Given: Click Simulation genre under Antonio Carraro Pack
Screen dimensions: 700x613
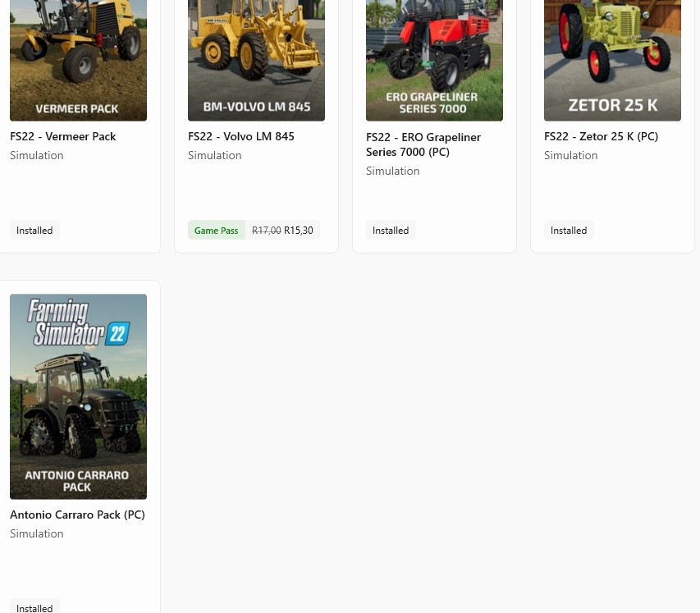Looking at the screenshot, I should click(37, 533).
